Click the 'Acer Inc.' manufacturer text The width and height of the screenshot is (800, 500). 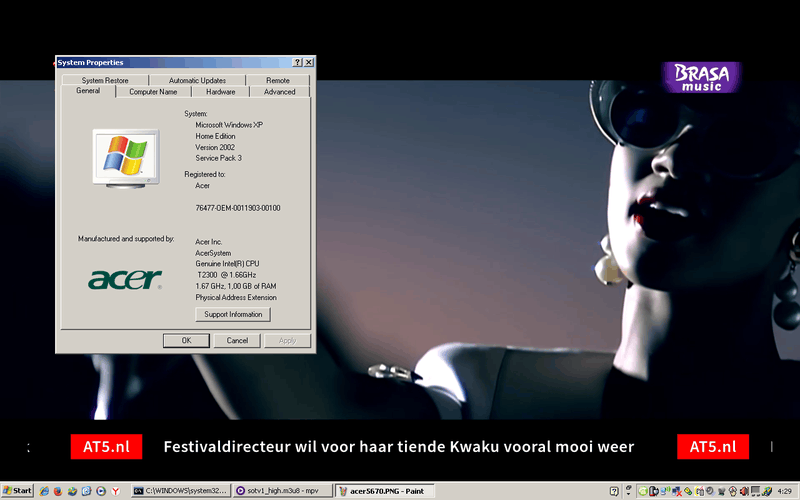[209, 242]
